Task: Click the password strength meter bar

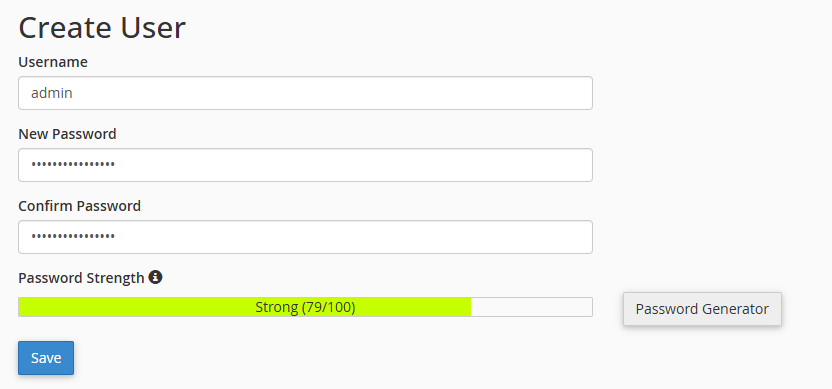Action: point(305,307)
